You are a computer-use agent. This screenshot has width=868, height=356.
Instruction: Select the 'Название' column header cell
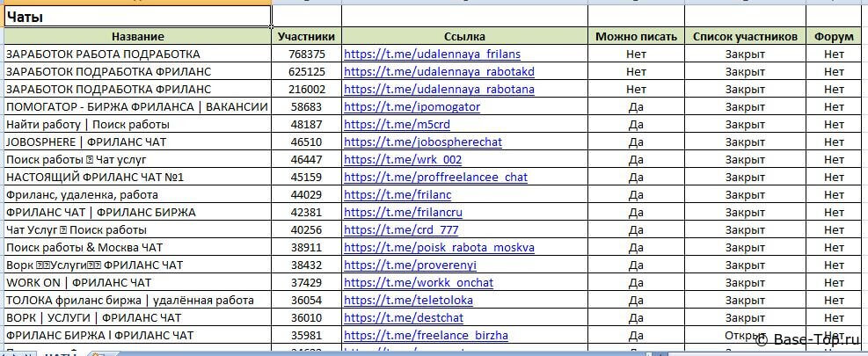tap(137, 37)
